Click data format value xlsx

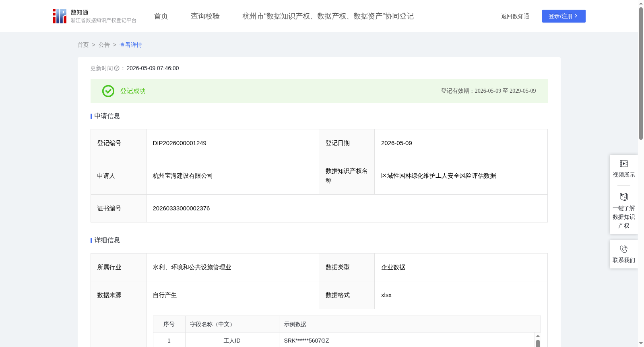(x=386, y=295)
